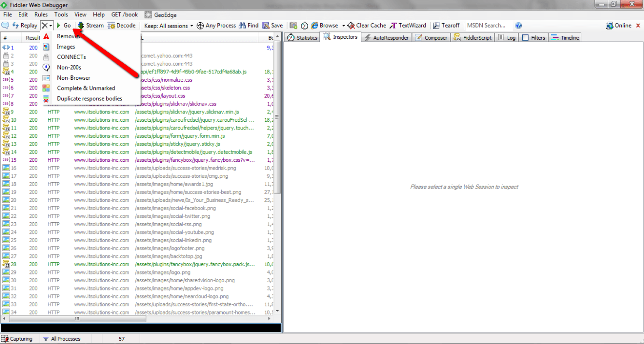Sort sessions by the Result column header

tap(33, 38)
